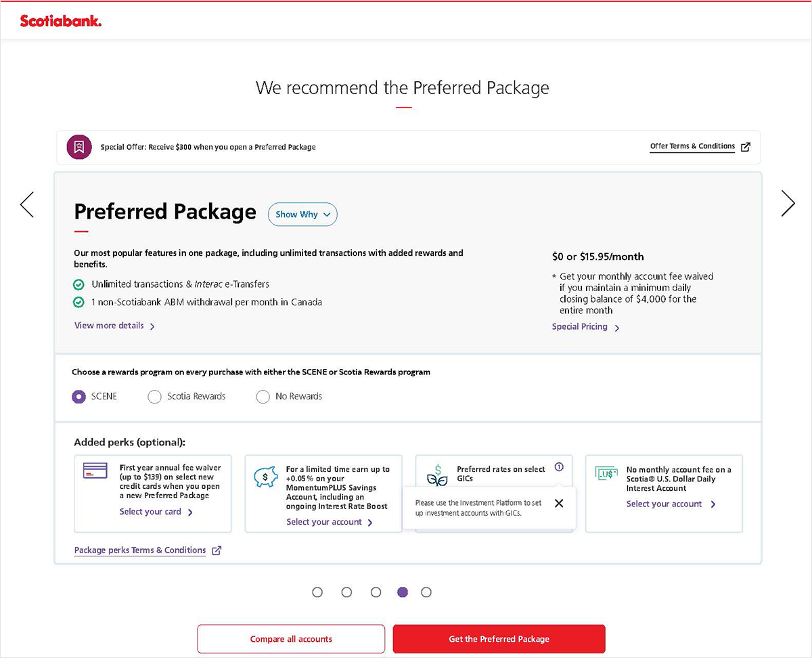
Task: Click Compare all accounts button
Action: [x=291, y=639]
